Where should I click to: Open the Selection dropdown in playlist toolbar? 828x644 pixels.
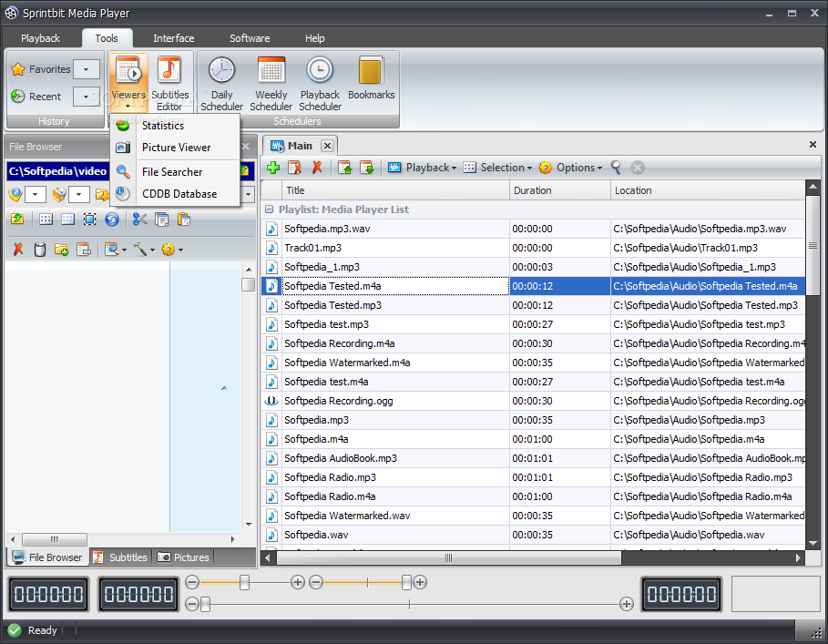click(497, 168)
